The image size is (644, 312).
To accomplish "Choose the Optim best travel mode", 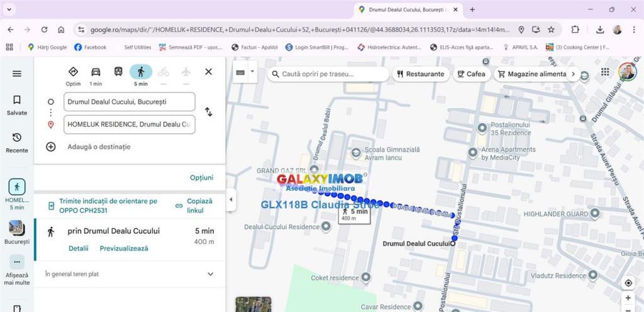I will [x=73, y=72].
